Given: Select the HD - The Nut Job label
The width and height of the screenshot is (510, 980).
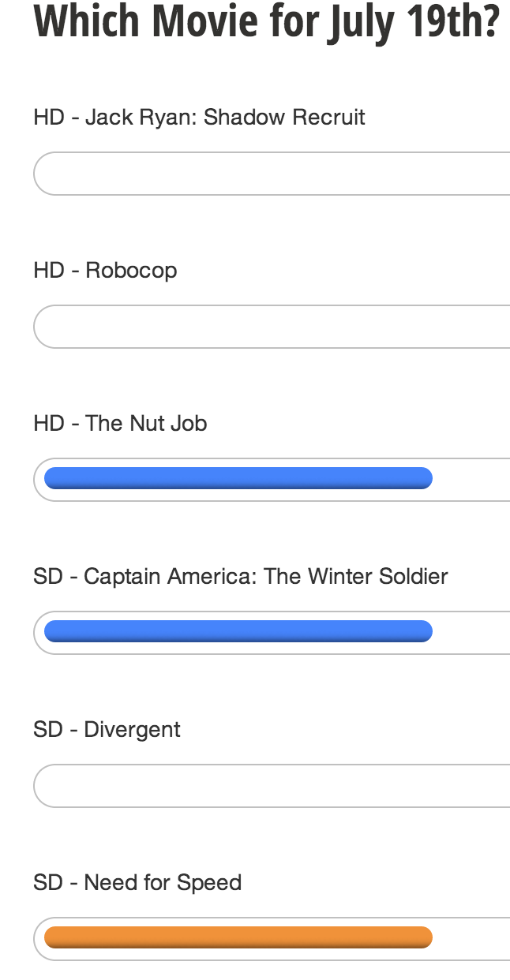Looking at the screenshot, I should click(x=120, y=424).
